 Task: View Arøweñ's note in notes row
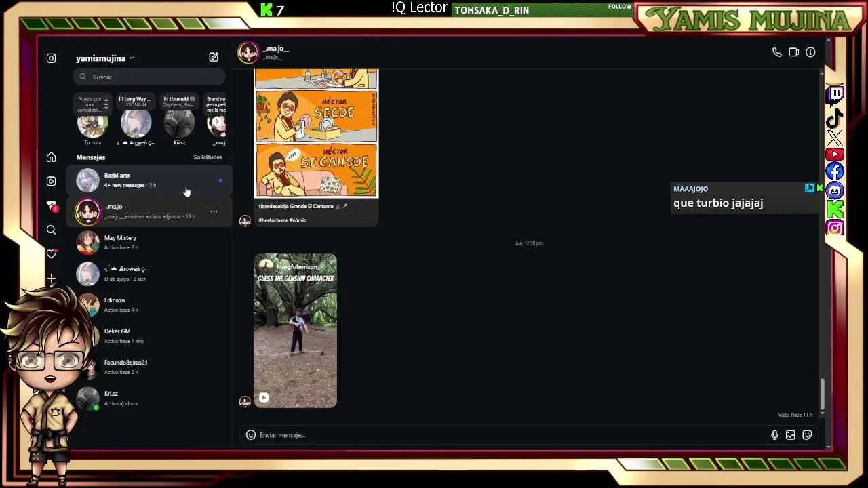[x=136, y=121]
